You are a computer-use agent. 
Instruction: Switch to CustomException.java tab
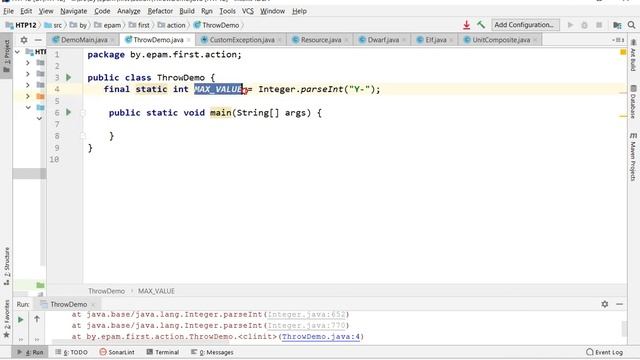coord(242,40)
